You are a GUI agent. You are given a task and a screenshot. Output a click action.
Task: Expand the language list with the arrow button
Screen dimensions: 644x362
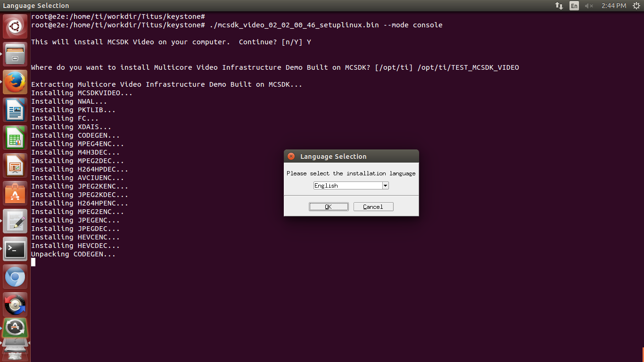pyautogui.click(x=385, y=186)
